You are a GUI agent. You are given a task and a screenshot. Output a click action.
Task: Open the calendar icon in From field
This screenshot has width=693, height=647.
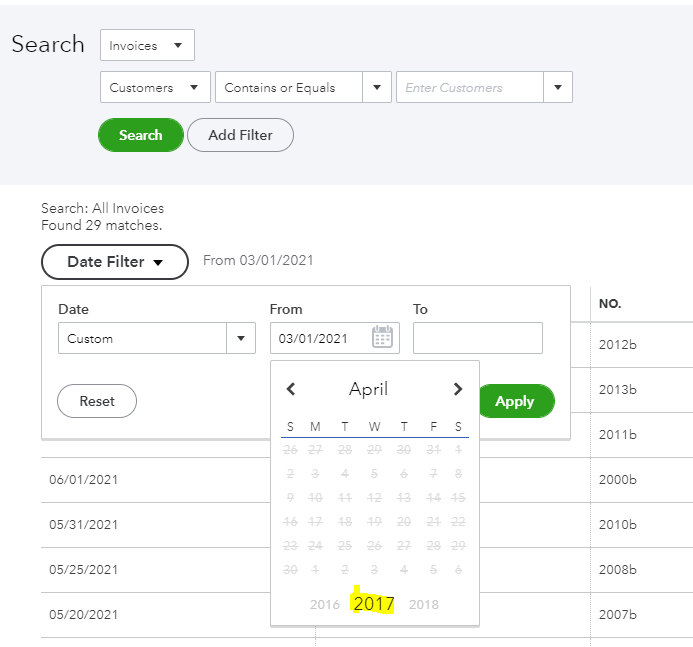[x=382, y=338]
